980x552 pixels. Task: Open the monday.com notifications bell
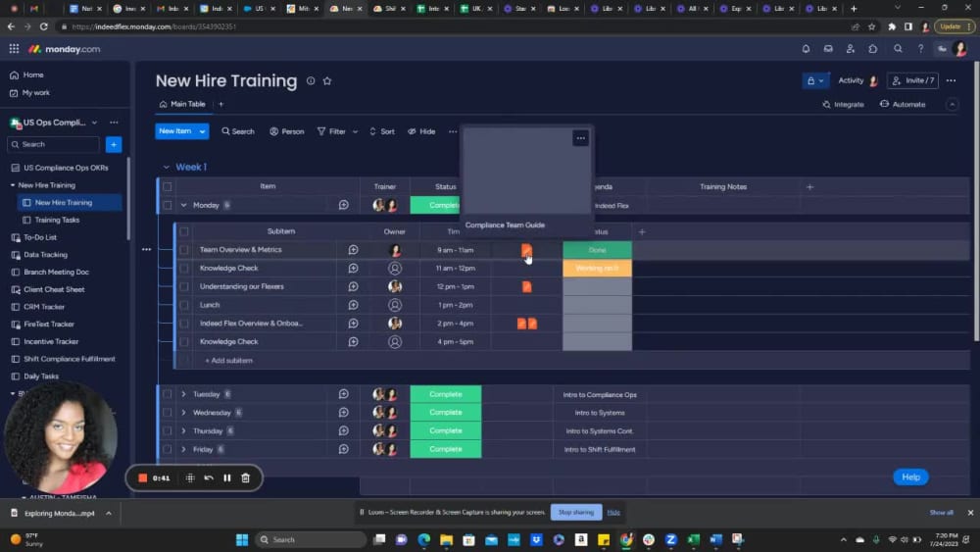(x=806, y=49)
